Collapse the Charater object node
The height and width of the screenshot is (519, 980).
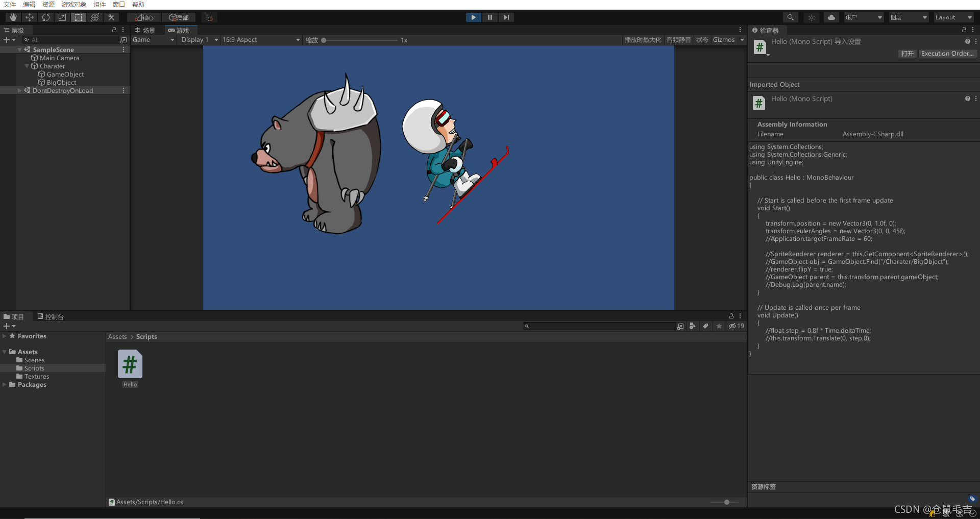[27, 66]
